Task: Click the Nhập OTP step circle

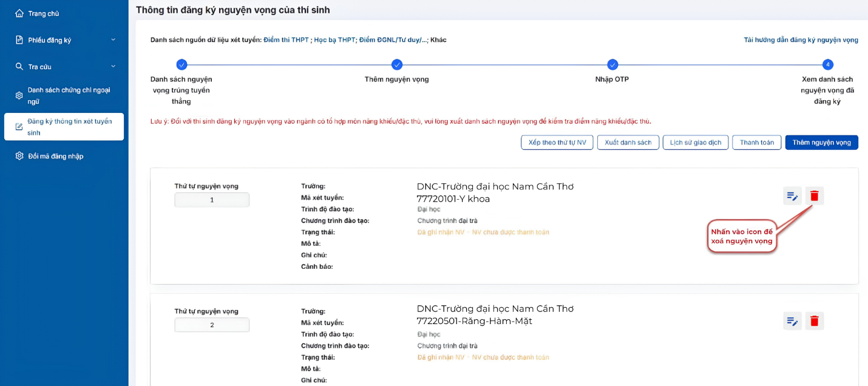Action: pyautogui.click(x=612, y=64)
